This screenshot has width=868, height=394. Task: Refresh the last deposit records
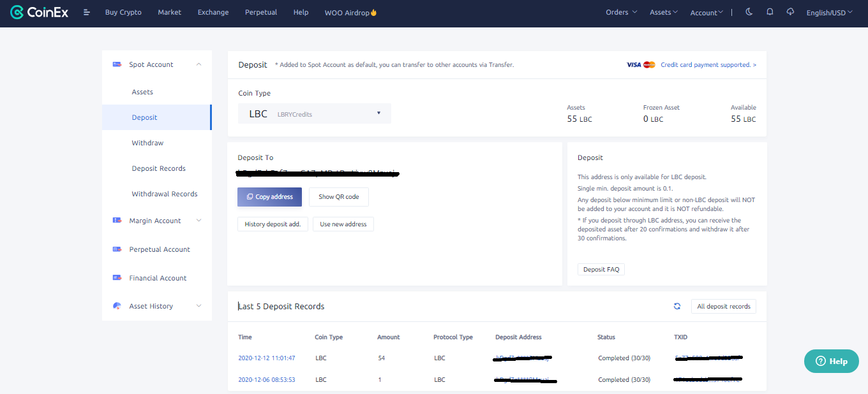pyautogui.click(x=677, y=307)
